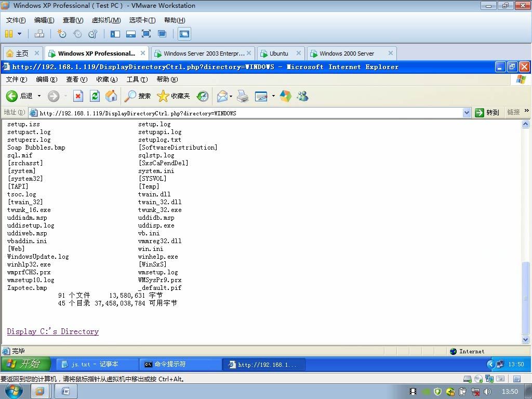Click the IE history icon
The image size is (532, 399).
click(x=203, y=96)
